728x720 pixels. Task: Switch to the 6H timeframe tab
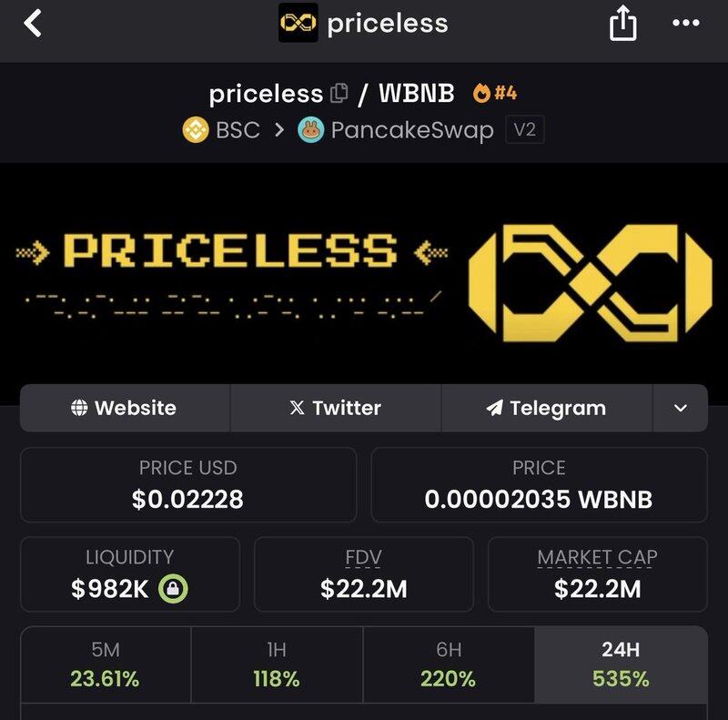tap(448, 664)
